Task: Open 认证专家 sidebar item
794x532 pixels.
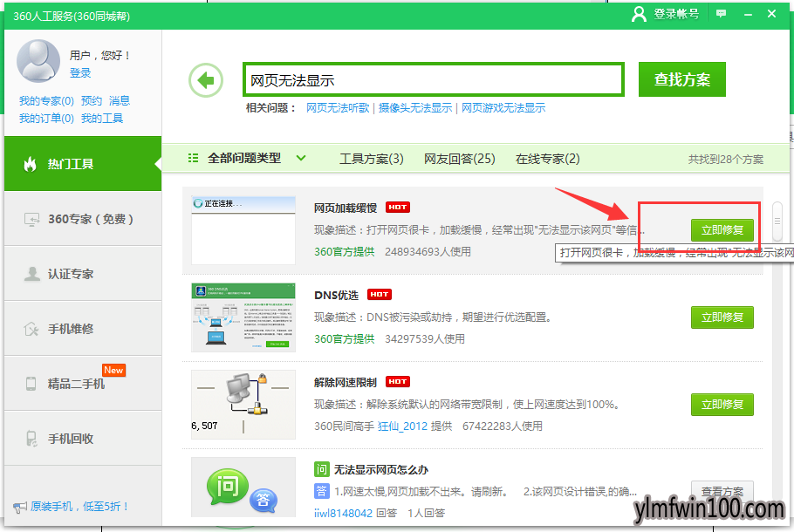Action: pyautogui.click(x=83, y=274)
